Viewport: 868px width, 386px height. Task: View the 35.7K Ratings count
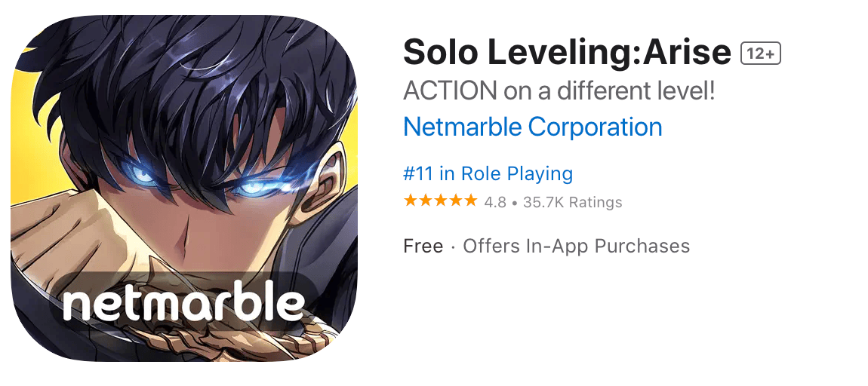(572, 202)
